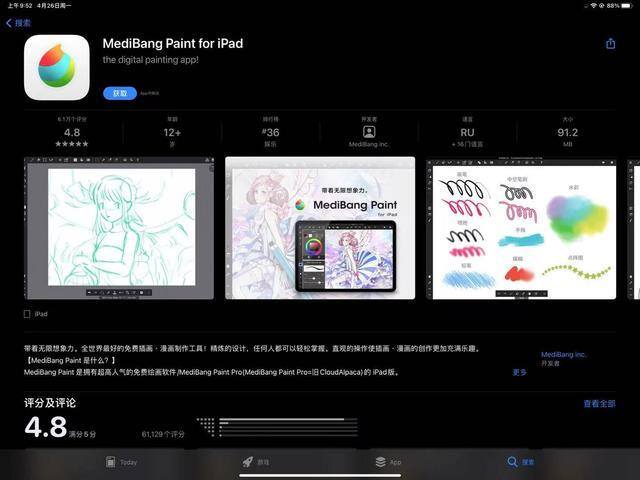Image resolution: width=640 pixels, height=480 pixels.
Task: Expand description with the blue More link
Action: [x=519, y=372]
